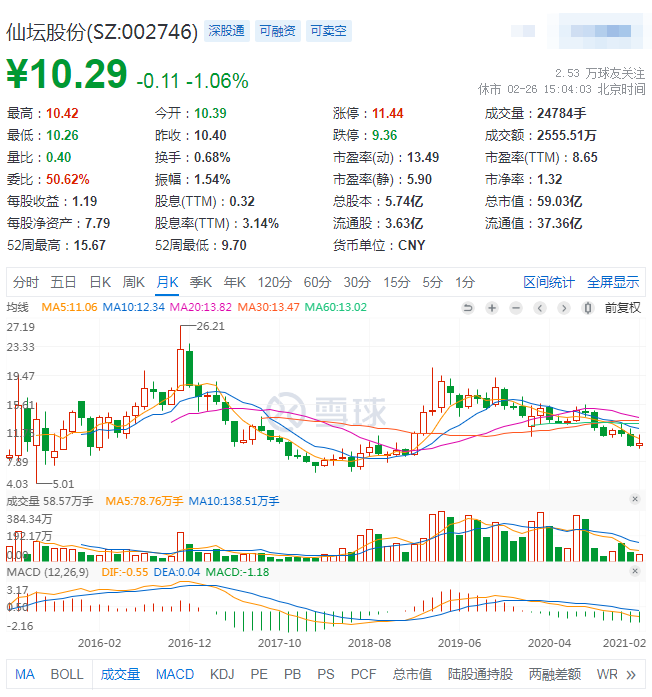Click the 深股通 tag
This screenshot has height=697, width=652.
227,31
